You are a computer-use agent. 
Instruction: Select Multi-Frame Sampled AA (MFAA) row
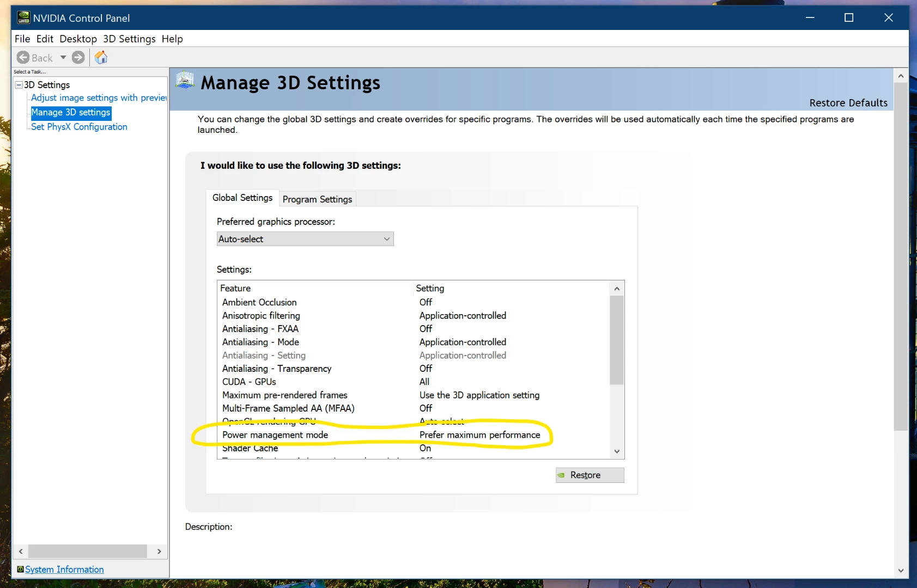pyautogui.click(x=413, y=408)
